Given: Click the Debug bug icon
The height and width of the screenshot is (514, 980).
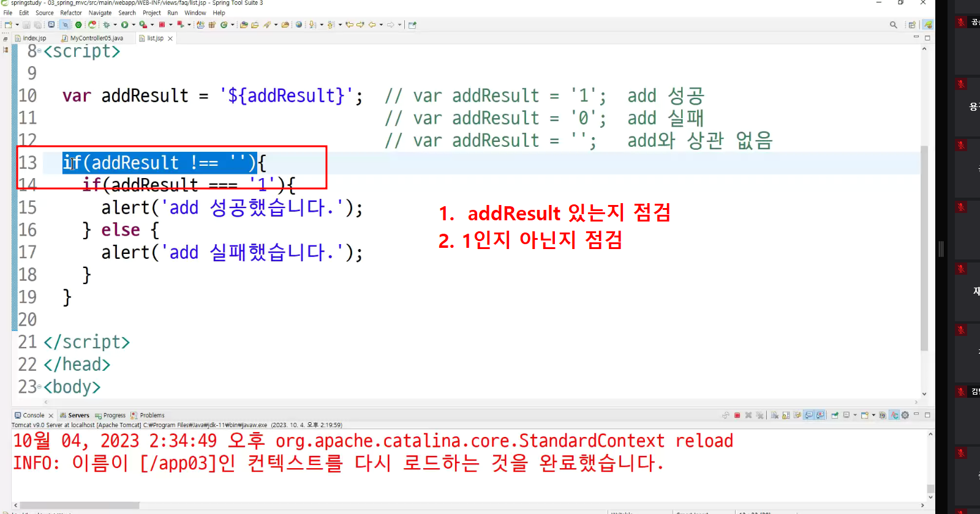Looking at the screenshot, I should [107, 25].
